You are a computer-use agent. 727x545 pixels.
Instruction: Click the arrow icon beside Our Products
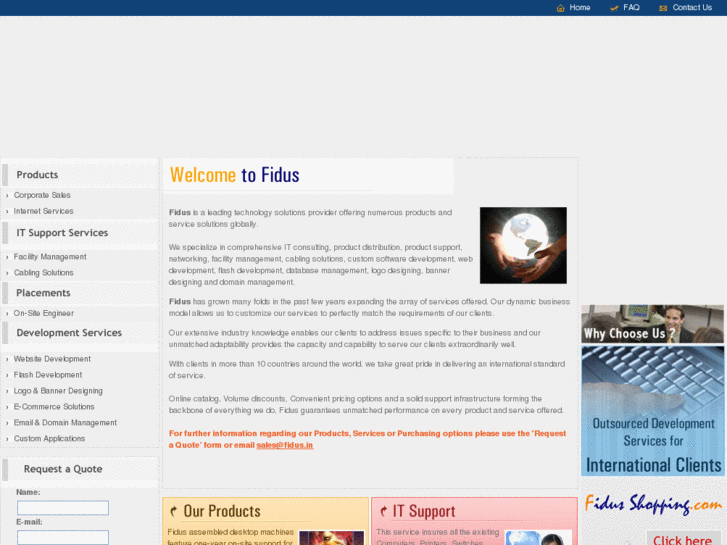[174, 511]
